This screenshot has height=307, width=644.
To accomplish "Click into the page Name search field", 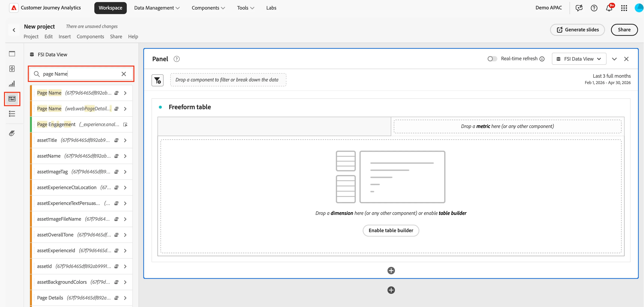I will 81,74.
